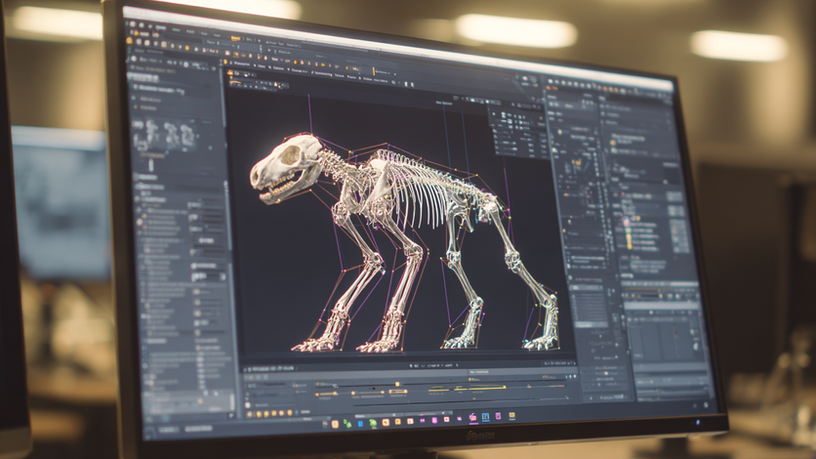Select the long yellow clip bar in the timeline
The image size is (816, 459).
[x=487, y=388]
